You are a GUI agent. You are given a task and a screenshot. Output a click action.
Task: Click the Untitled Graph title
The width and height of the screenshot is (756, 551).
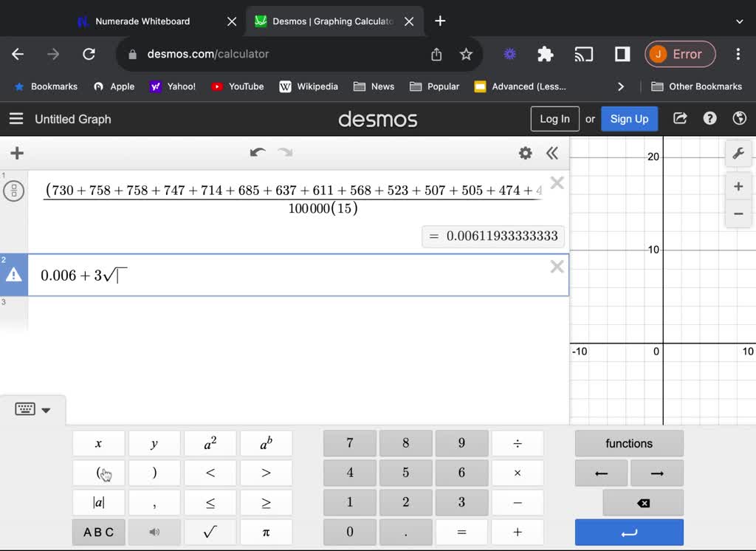click(73, 119)
